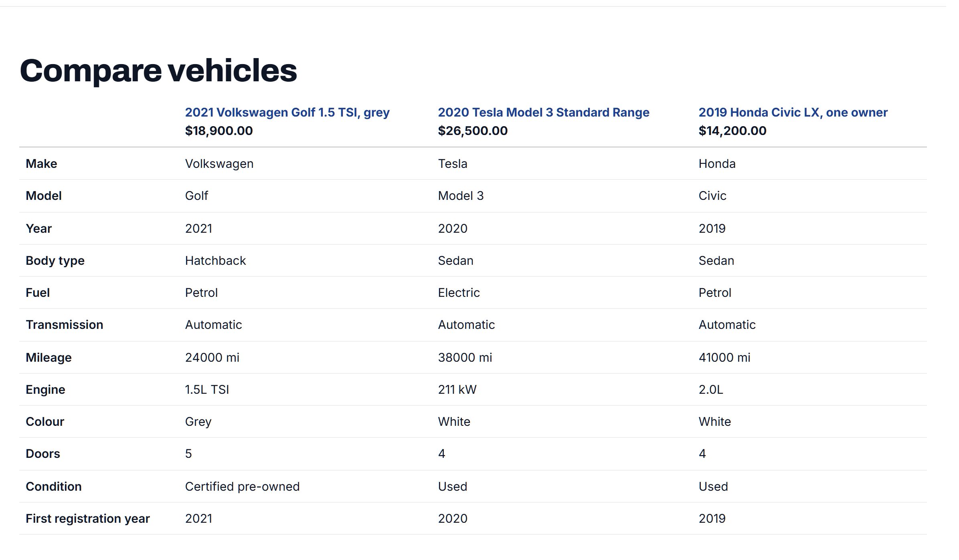959x560 pixels.
Task: Click the $26,500.00 price
Action: (473, 131)
